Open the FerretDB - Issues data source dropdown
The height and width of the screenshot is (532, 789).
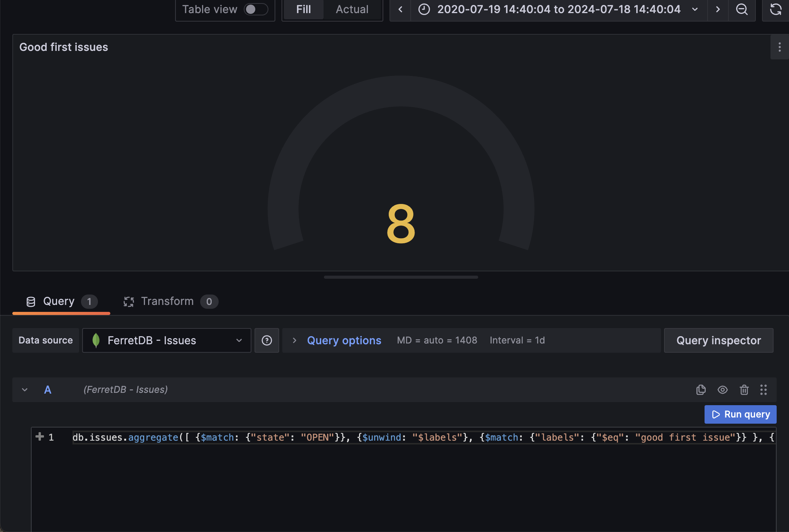[167, 340]
